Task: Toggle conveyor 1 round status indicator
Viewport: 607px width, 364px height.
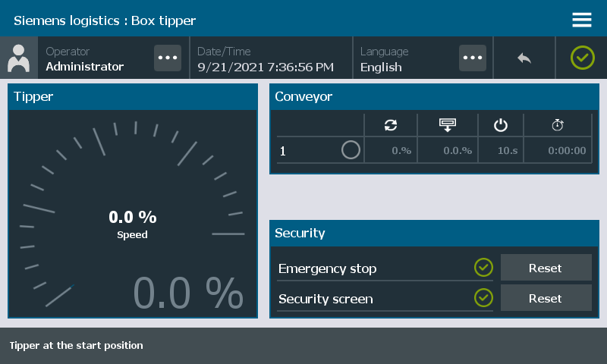Action: click(351, 150)
